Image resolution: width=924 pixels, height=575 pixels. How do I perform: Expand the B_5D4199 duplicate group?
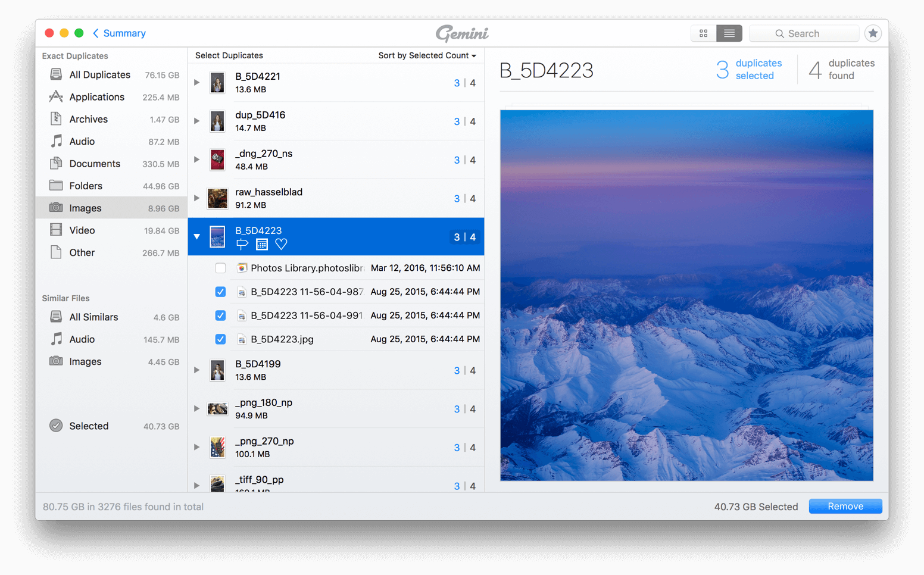point(196,370)
